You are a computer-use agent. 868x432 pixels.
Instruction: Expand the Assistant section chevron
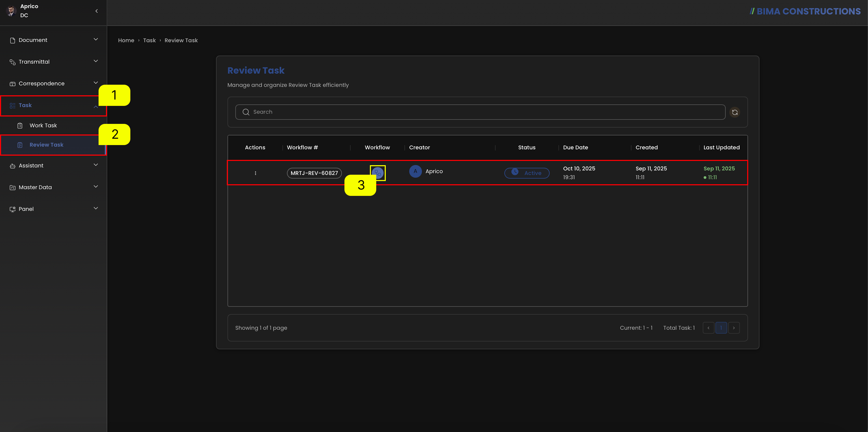[96, 165]
